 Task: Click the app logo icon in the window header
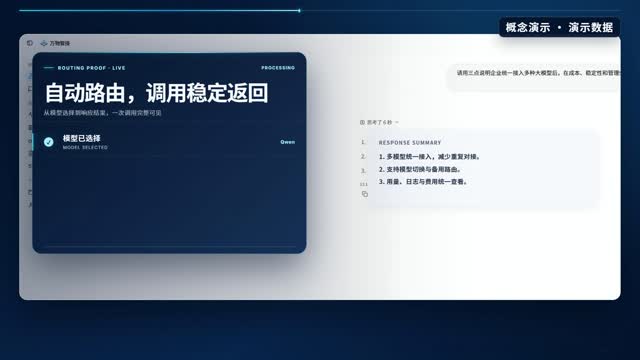(44, 43)
